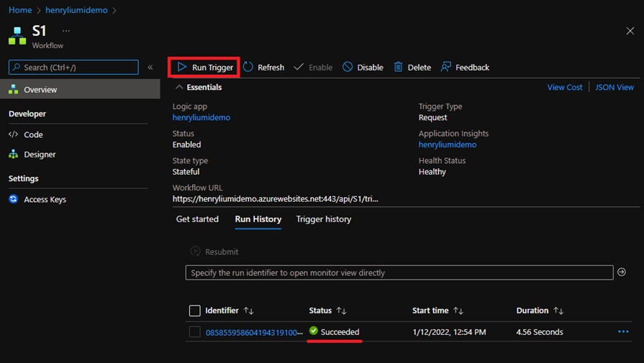Close the S1 workflow blade
The image size is (644, 363).
point(630,31)
